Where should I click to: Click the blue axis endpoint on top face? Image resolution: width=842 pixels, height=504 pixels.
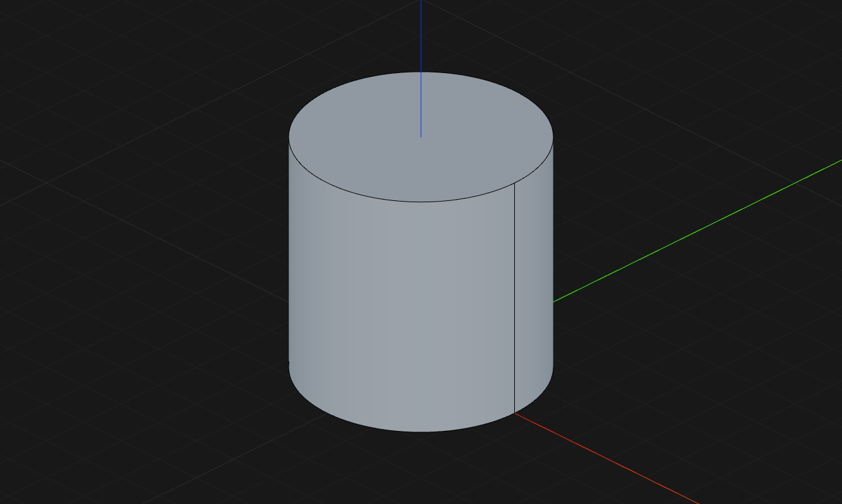point(421,136)
